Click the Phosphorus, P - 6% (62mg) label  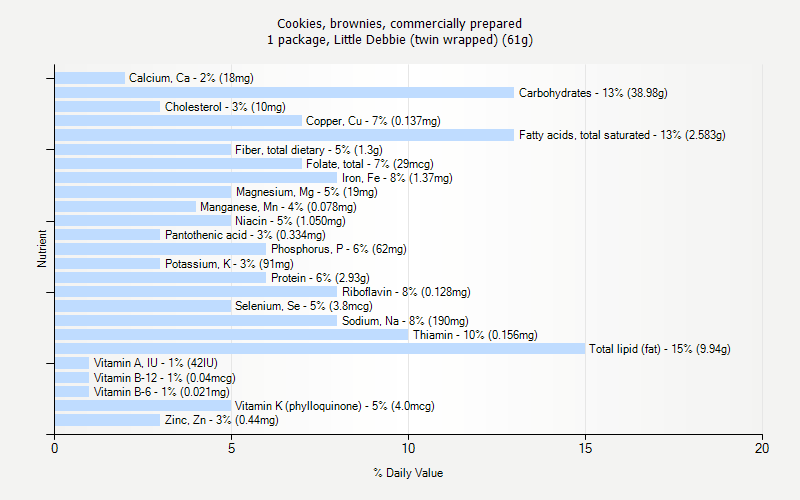point(339,249)
